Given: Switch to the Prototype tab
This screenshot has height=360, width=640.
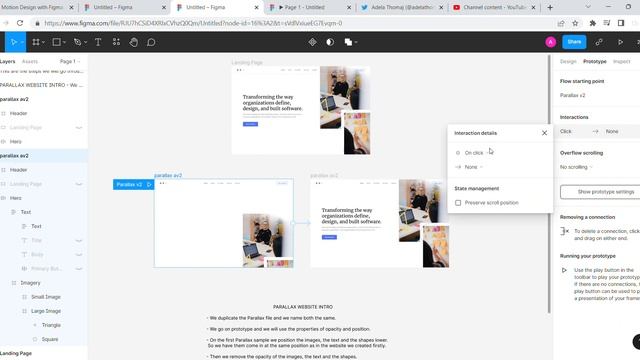Looking at the screenshot, I should (594, 62).
